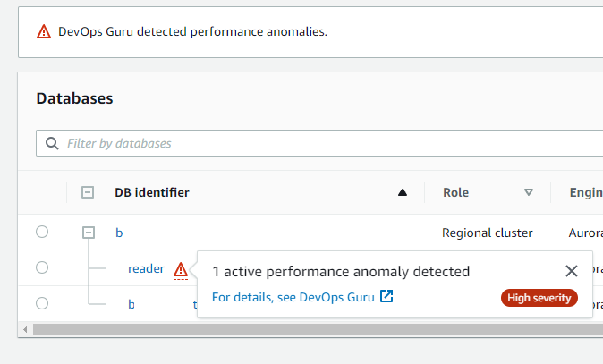Click the anomaly warning icon beside reader
The height and width of the screenshot is (364, 603).
coord(181,268)
